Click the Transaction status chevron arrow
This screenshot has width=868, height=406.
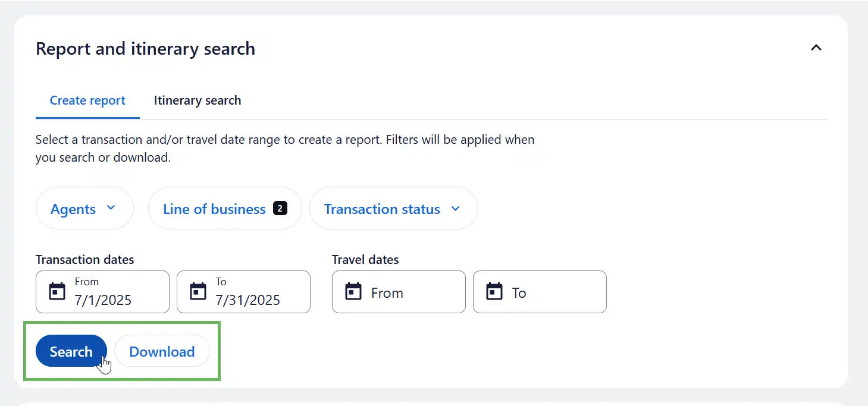456,208
